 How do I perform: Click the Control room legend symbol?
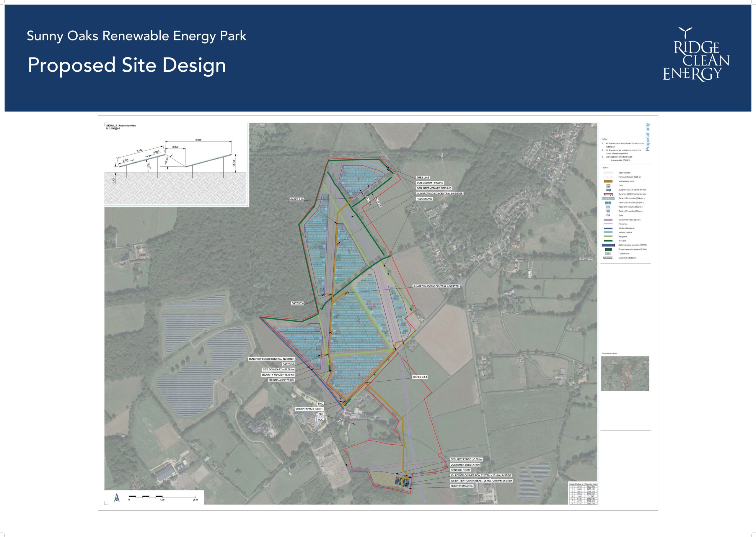pyautogui.click(x=608, y=254)
